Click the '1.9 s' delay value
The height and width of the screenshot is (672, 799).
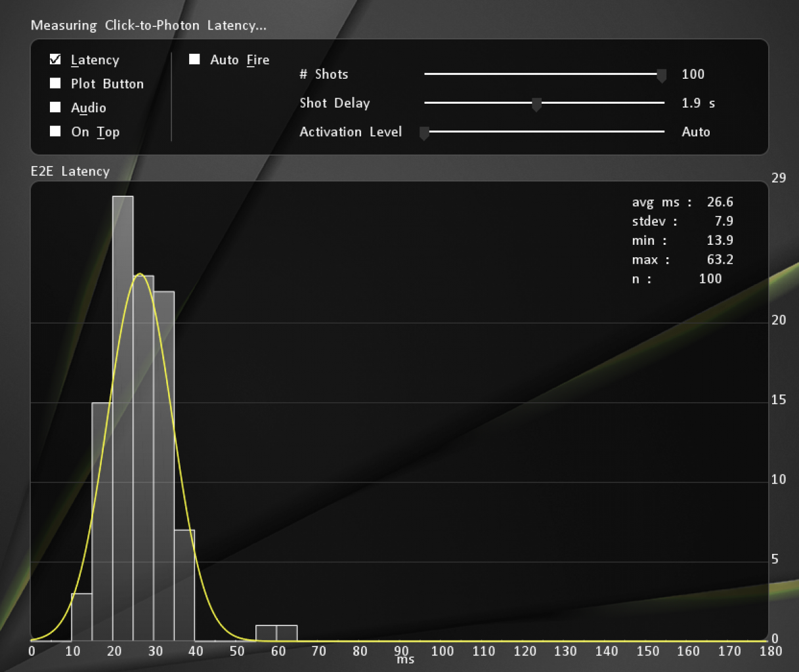click(x=699, y=103)
